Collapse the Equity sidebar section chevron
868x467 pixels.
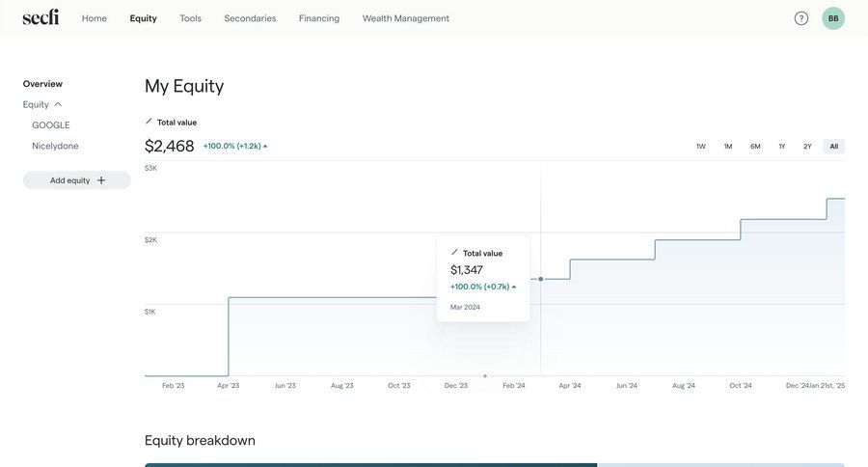[58, 104]
